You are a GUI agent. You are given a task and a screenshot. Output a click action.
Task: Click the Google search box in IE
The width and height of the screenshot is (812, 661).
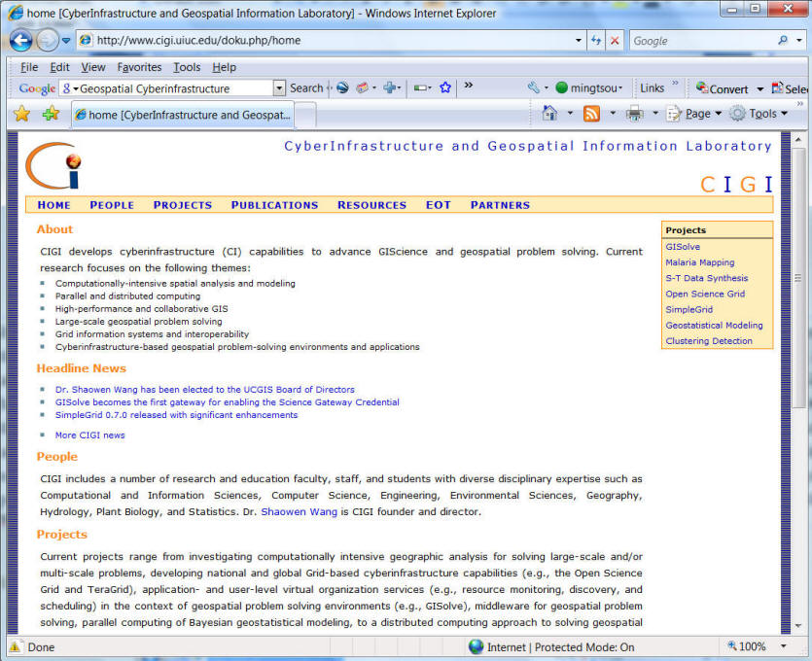pyautogui.click(x=702, y=41)
